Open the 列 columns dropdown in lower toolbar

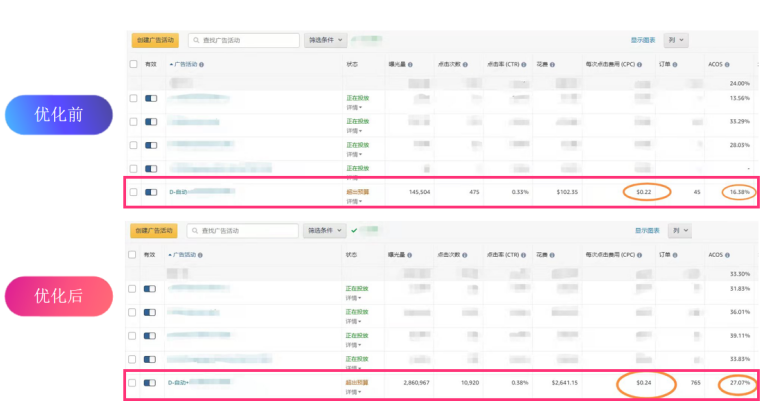(x=678, y=231)
